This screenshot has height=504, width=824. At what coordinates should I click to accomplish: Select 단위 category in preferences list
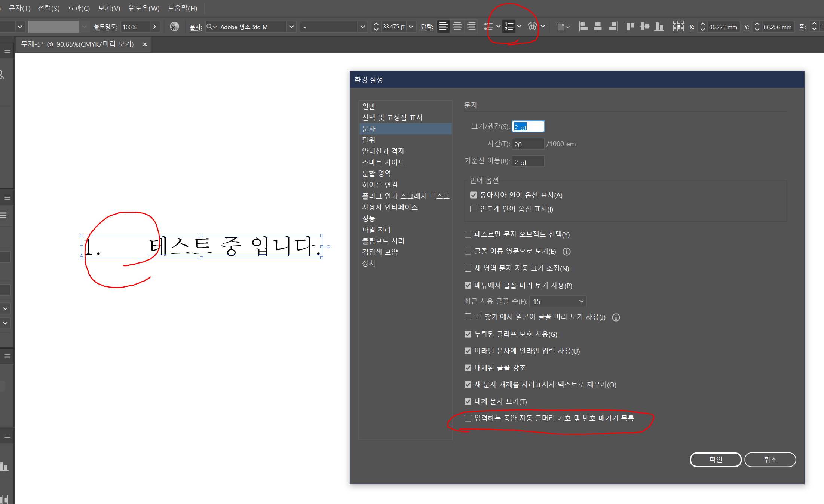(x=368, y=140)
